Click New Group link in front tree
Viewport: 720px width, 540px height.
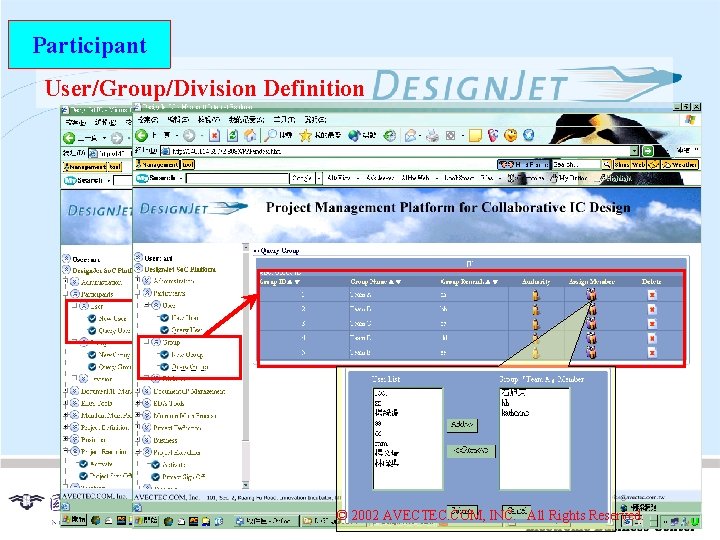click(x=187, y=354)
